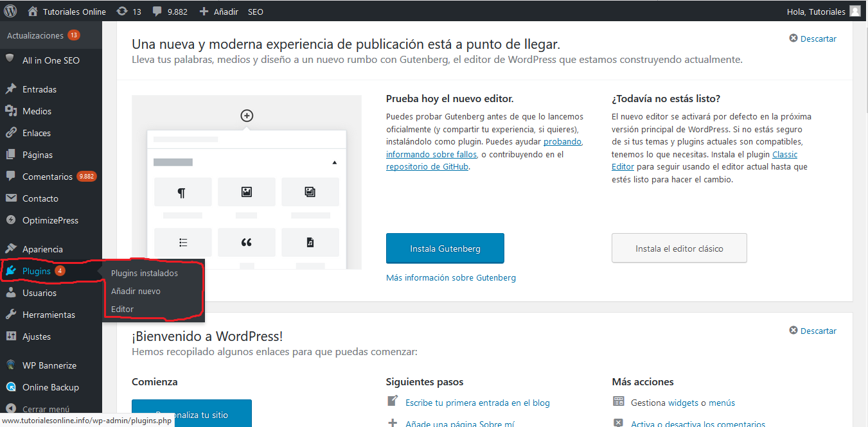868x427 pixels.
Task: Open Más información sobre Gutenberg link
Action: (451, 277)
